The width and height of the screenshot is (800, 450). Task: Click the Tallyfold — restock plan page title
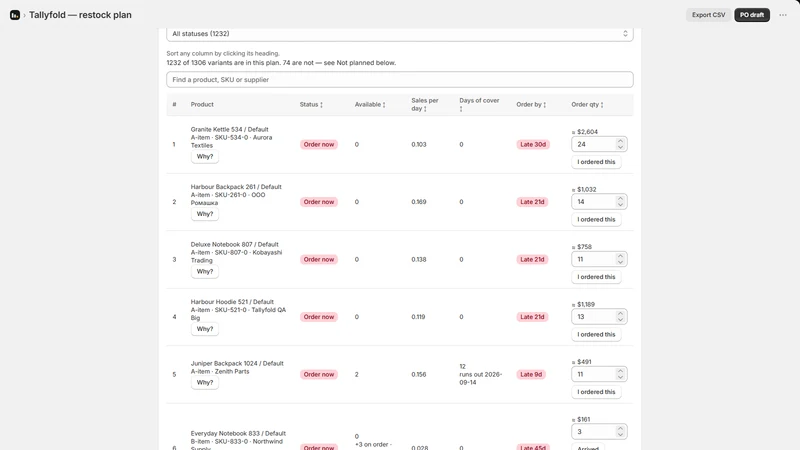pos(80,15)
